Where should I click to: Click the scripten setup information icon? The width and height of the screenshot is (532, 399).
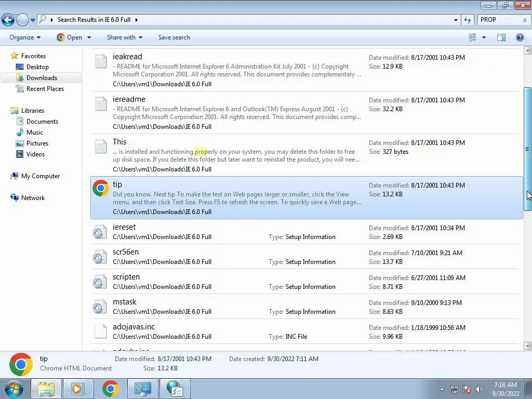(100, 282)
